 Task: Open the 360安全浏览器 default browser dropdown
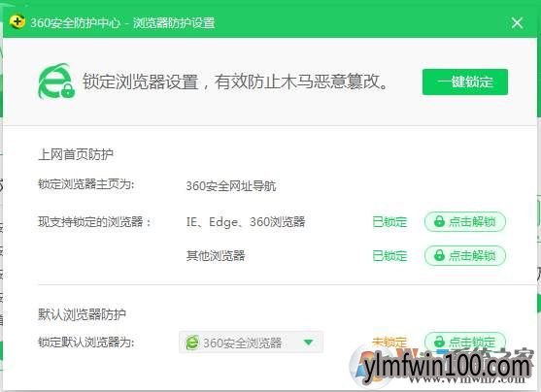[x=251, y=342]
